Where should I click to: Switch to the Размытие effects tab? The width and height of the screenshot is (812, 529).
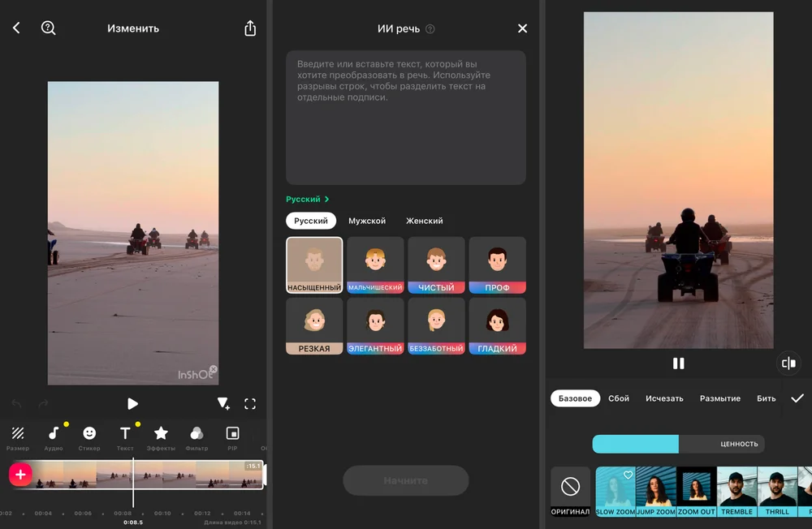pyautogui.click(x=719, y=398)
